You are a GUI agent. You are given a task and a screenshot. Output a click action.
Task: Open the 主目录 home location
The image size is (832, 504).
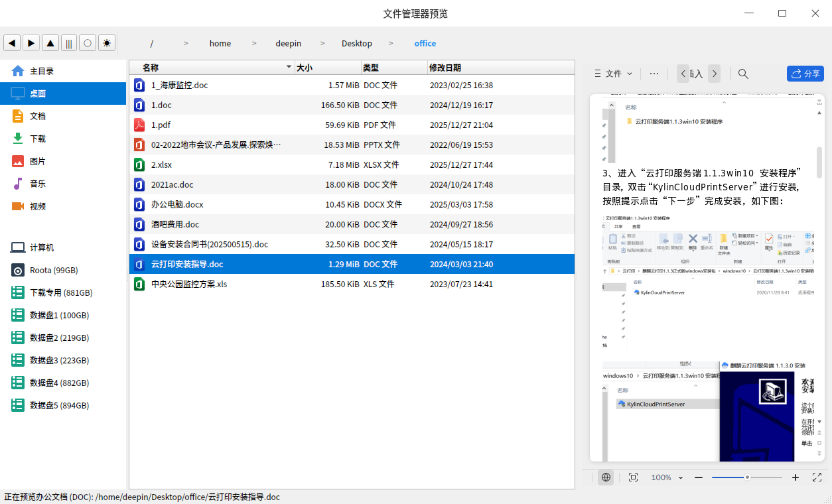click(x=63, y=71)
